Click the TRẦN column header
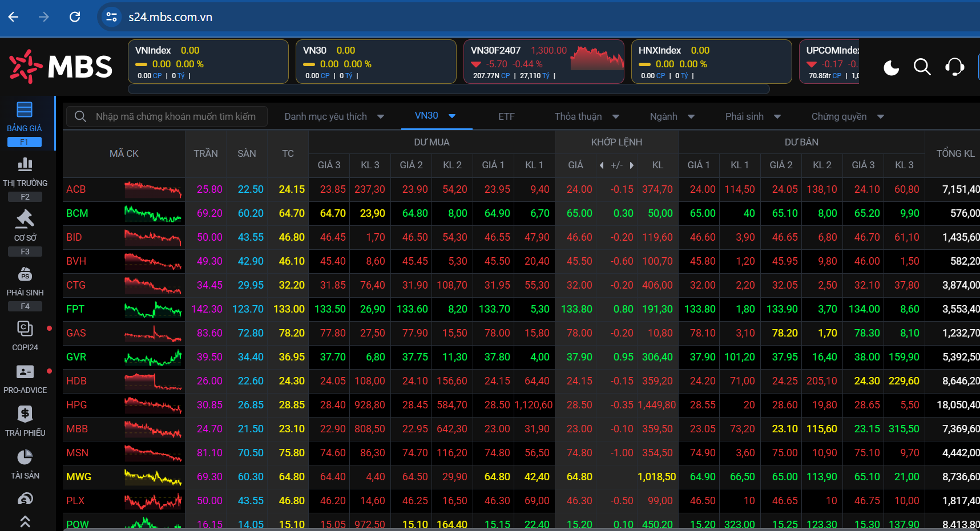The image size is (980, 531). coord(205,153)
